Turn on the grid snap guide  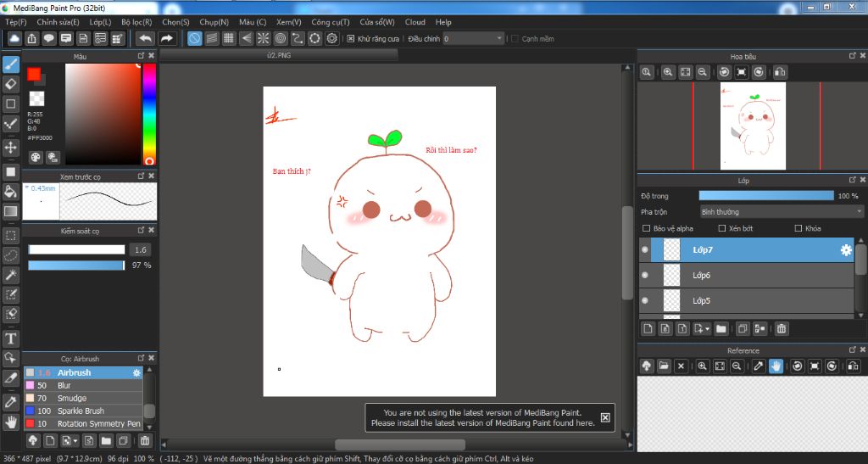pyautogui.click(x=229, y=38)
